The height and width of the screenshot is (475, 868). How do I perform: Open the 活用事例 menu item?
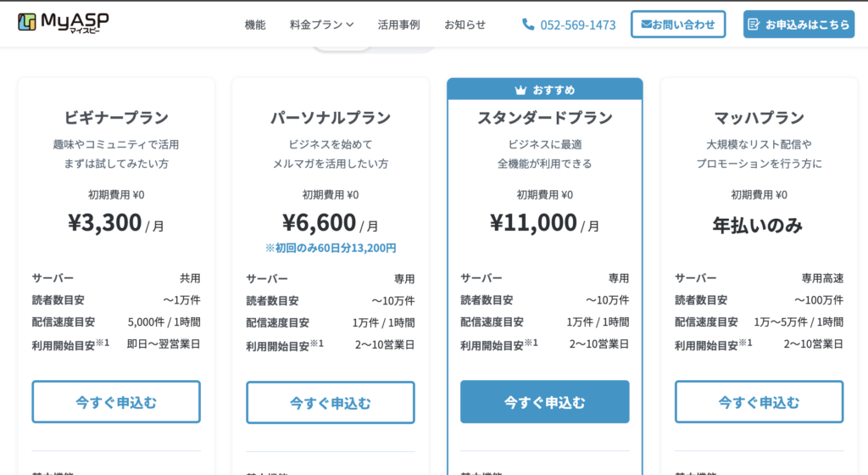point(398,25)
